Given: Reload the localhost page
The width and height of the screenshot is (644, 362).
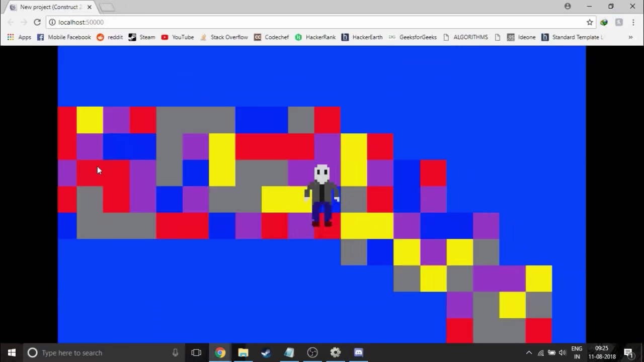Looking at the screenshot, I should point(37,22).
